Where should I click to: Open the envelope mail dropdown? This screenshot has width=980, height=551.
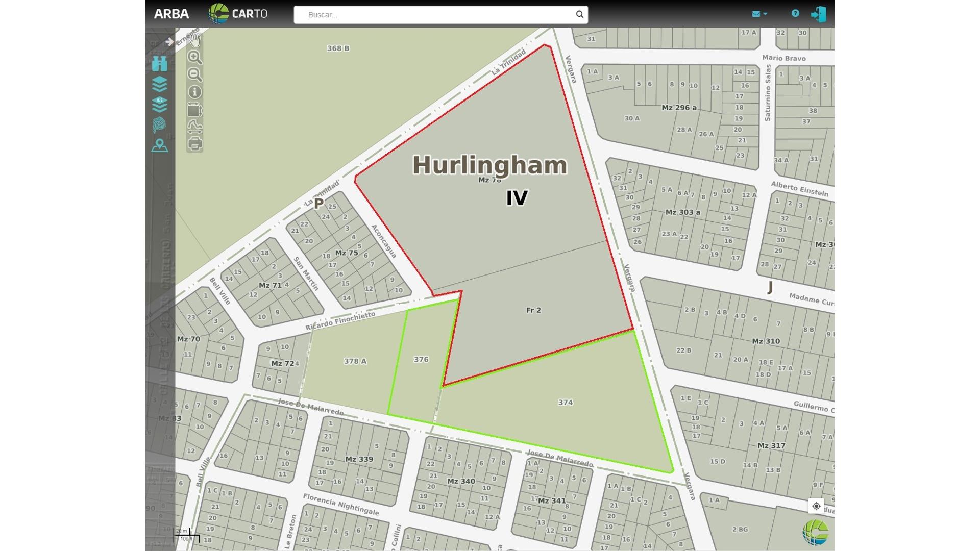click(x=759, y=14)
